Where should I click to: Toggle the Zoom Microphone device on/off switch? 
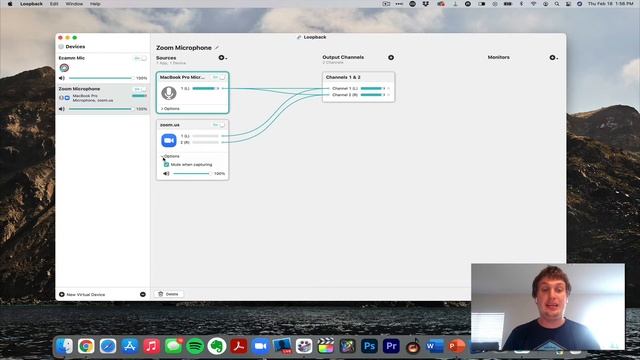click(x=140, y=89)
